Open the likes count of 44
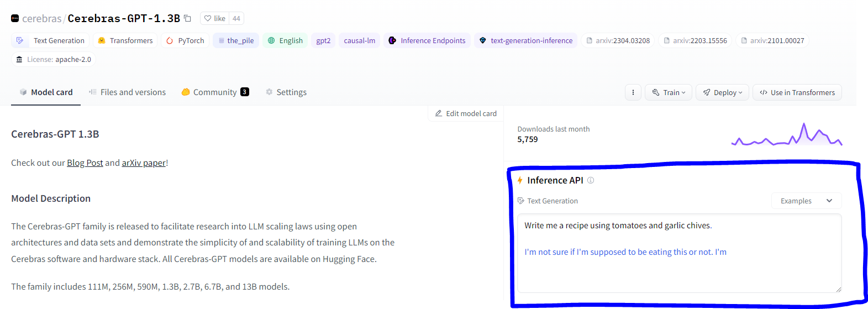Image resolution: width=868 pixels, height=309 pixels. coord(236,18)
